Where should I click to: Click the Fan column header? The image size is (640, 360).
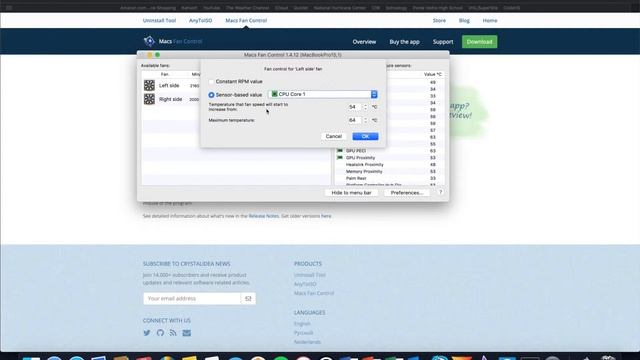click(x=164, y=74)
